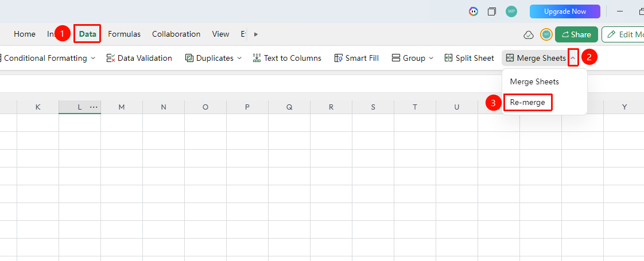The height and width of the screenshot is (261, 644).
Task: Open the WP account avatar
Action: pos(511,11)
